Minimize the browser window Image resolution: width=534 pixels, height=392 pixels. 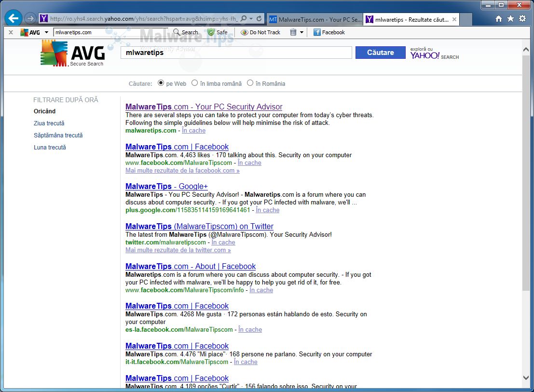click(x=488, y=5)
